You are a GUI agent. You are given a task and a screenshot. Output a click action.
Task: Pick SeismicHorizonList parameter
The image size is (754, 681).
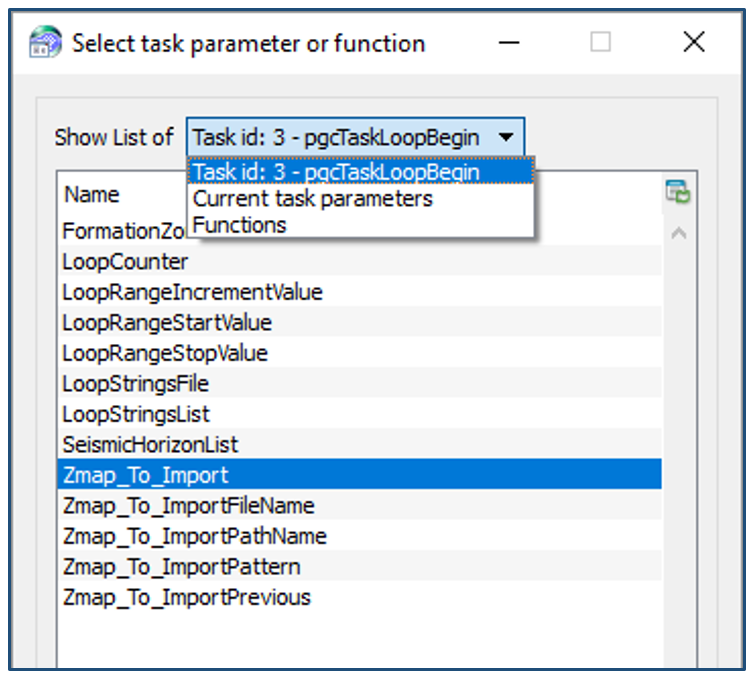point(150,444)
